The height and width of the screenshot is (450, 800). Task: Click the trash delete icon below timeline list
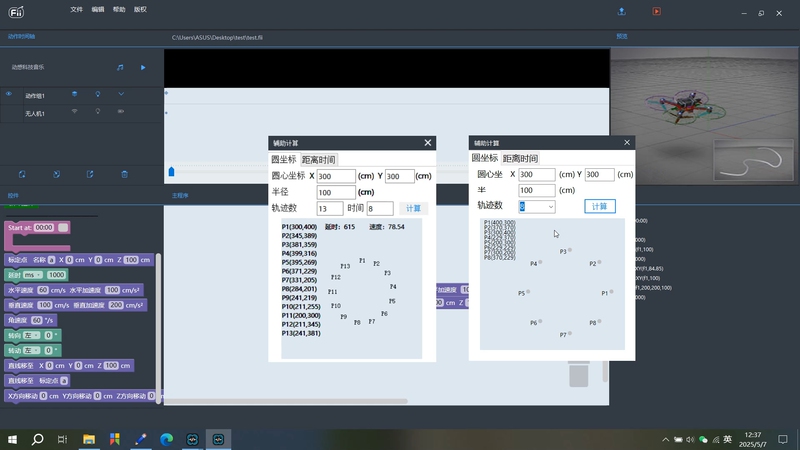[x=124, y=174]
